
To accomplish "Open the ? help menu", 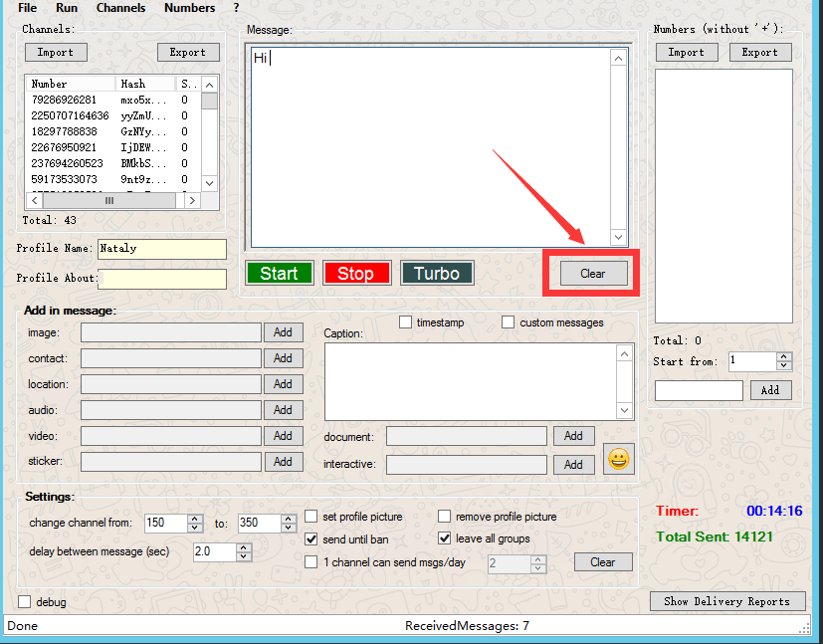I will coord(236,8).
